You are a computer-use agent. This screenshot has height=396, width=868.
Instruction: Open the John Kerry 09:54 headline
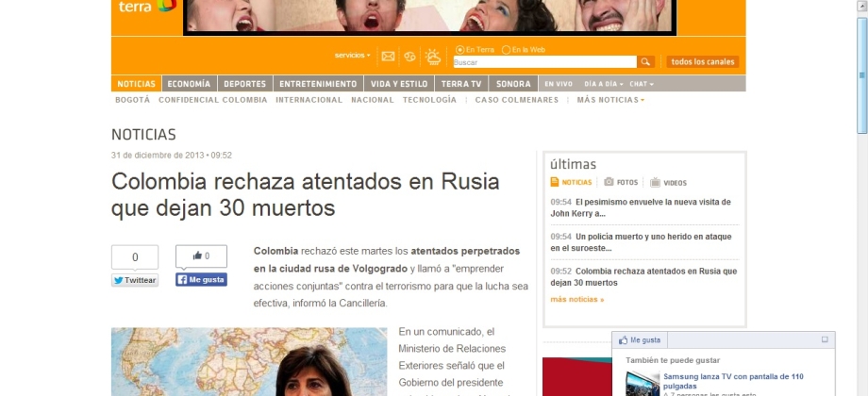(x=641, y=207)
